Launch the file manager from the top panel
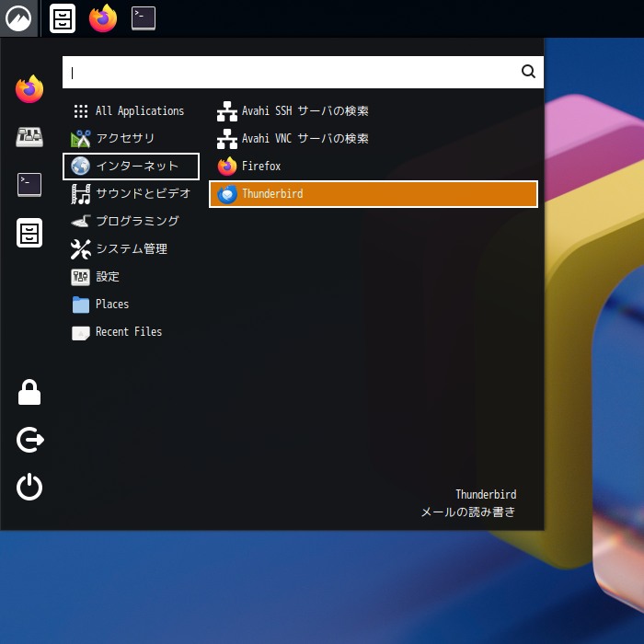This screenshot has height=644, width=644. coord(63,18)
